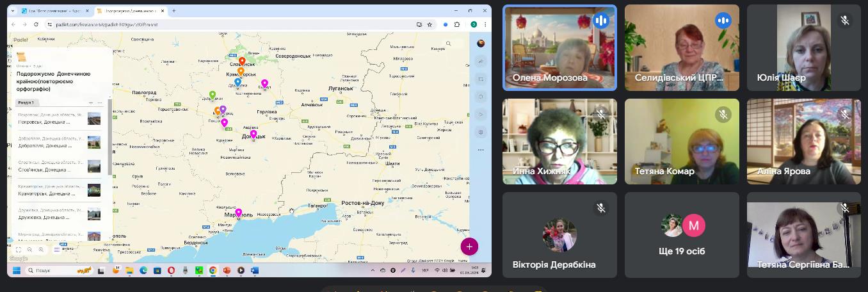Viewport: 868px width, 292px height.
Task: Select Тетяна Сергіївна video tile
Action: pyautogui.click(x=804, y=235)
